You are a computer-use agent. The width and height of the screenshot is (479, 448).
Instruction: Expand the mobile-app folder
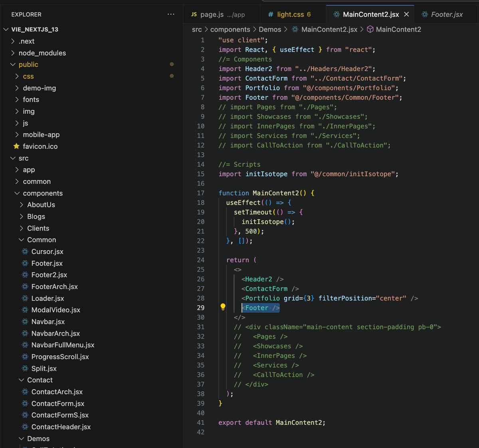tap(17, 135)
